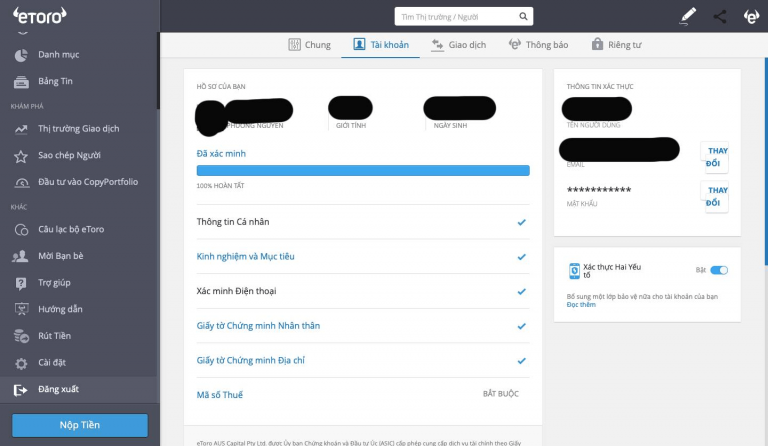Screen dimensions: 768x446
Task: Click the masked password asterisks
Action: [x=599, y=190]
